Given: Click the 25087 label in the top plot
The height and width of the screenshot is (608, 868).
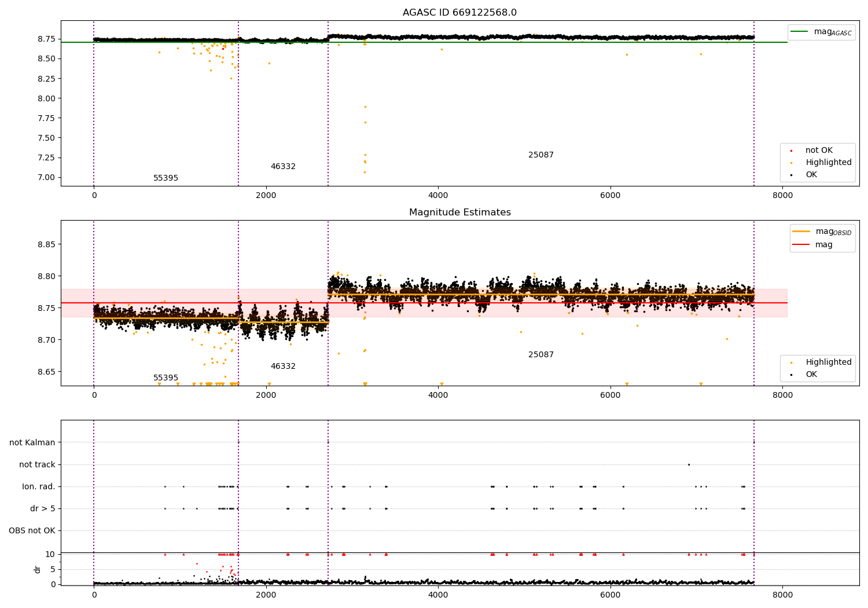Looking at the screenshot, I should click(x=541, y=155).
